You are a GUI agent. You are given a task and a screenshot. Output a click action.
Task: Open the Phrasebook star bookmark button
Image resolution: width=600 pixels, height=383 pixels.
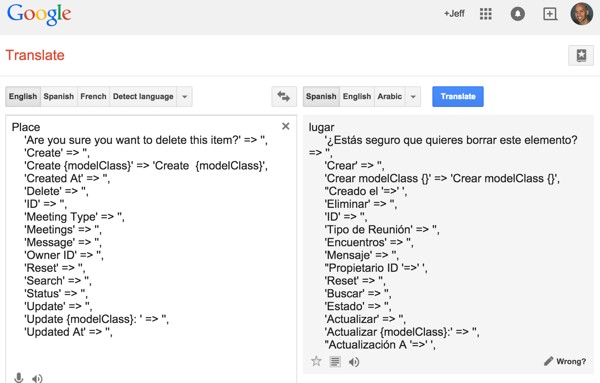[581, 55]
